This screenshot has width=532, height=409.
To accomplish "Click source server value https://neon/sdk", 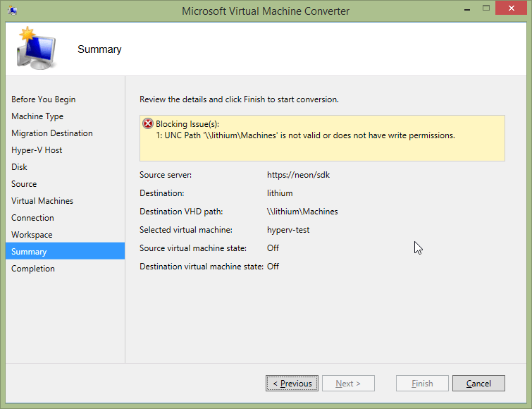I will tap(298, 175).
